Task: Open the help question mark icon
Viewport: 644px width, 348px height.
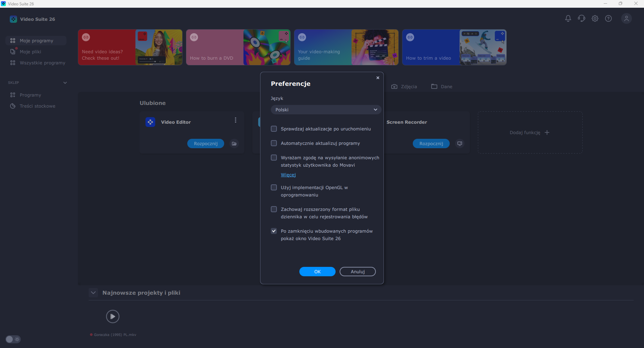Action: pyautogui.click(x=608, y=18)
